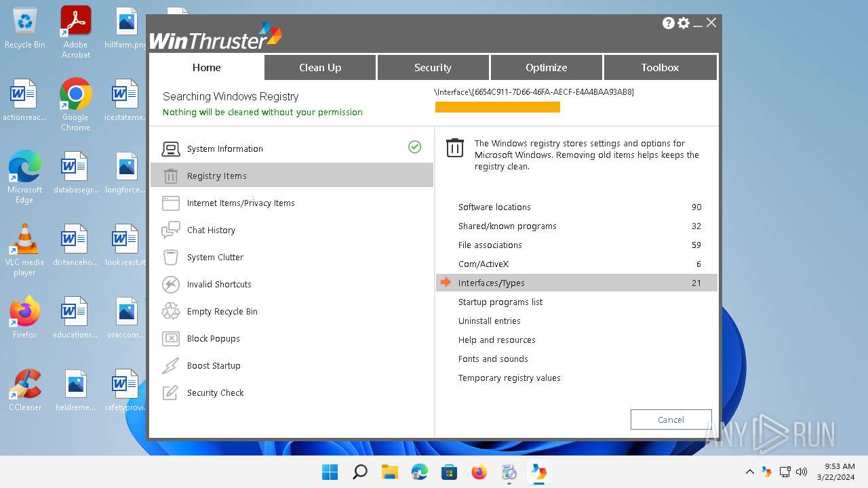Select the oraccom image file on desktop
This screenshot has width=868, height=488.
[125, 319]
